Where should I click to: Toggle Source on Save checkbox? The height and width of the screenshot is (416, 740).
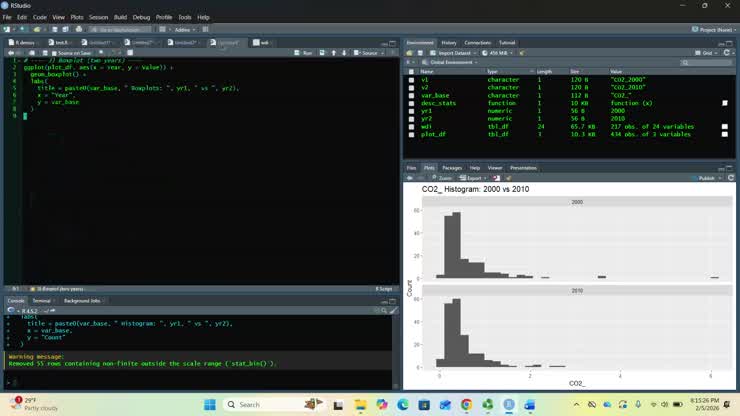point(54,53)
